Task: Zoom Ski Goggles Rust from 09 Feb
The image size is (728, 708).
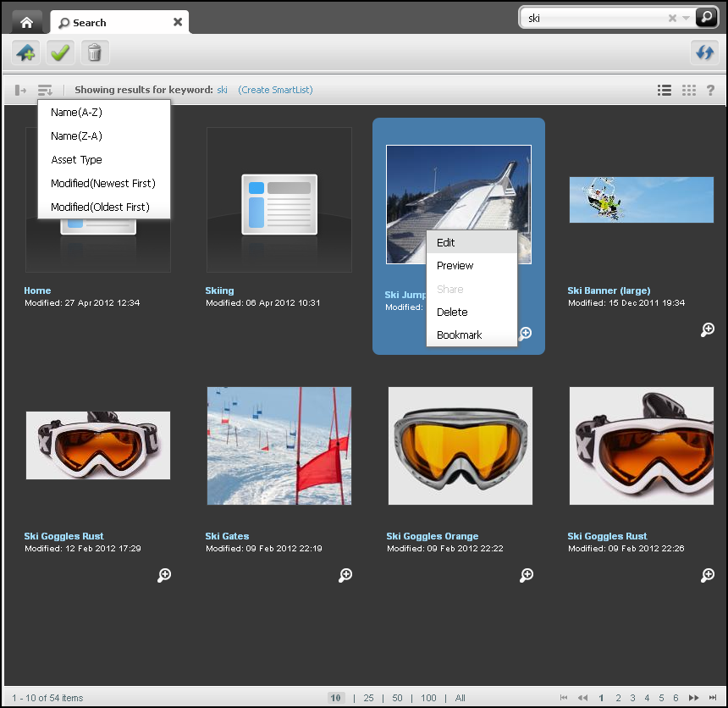Action: coord(707,575)
